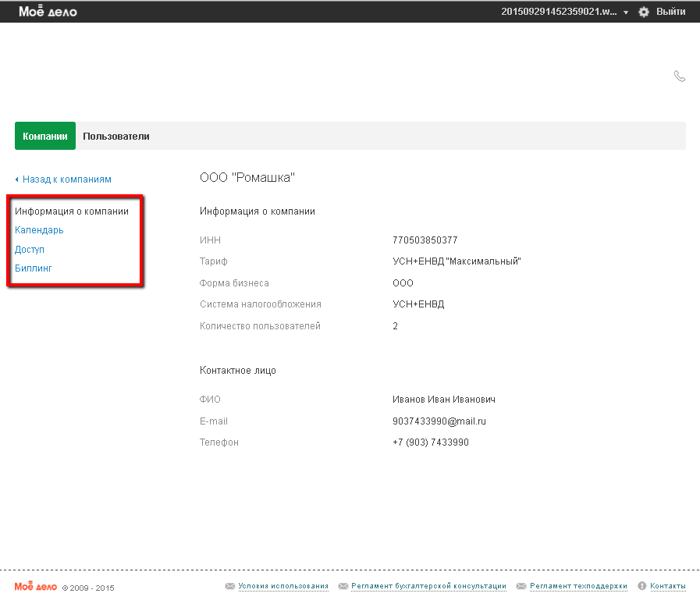The height and width of the screenshot is (604, 700).
Task: Open account name 20150929145235902​1.w...
Action: [559, 12]
